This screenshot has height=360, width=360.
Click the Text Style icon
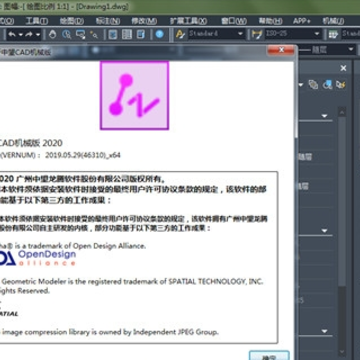180,34
